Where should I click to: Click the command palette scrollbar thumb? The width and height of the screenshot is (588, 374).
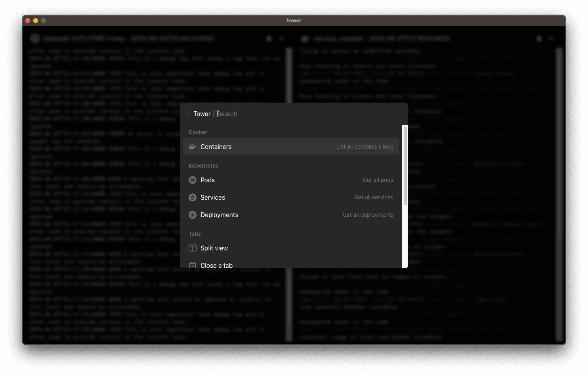click(405, 166)
